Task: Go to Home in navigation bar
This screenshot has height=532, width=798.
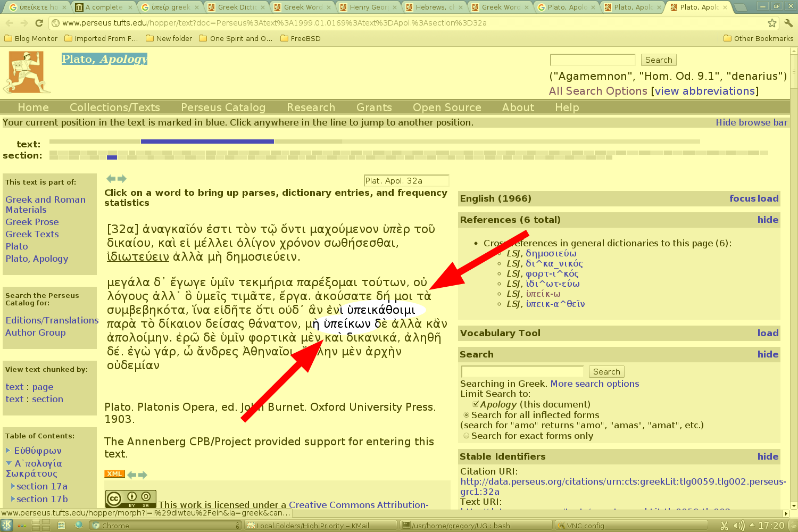Action: [x=33, y=107]
